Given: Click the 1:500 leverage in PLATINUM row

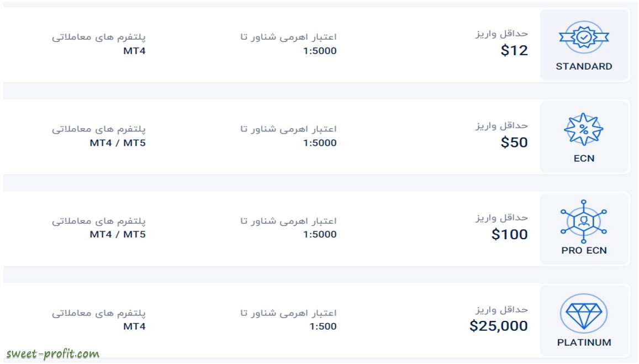Looking at the screenshot, I should 323,326.
